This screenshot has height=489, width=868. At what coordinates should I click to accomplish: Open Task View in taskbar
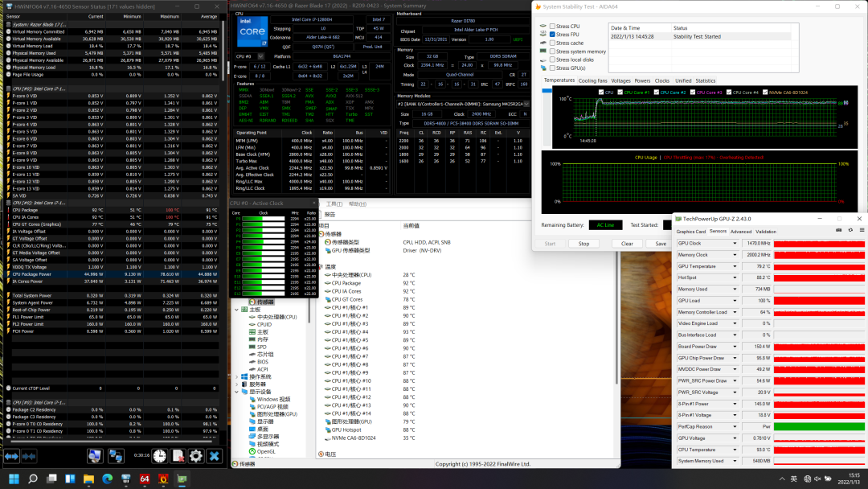pos(51,479)
